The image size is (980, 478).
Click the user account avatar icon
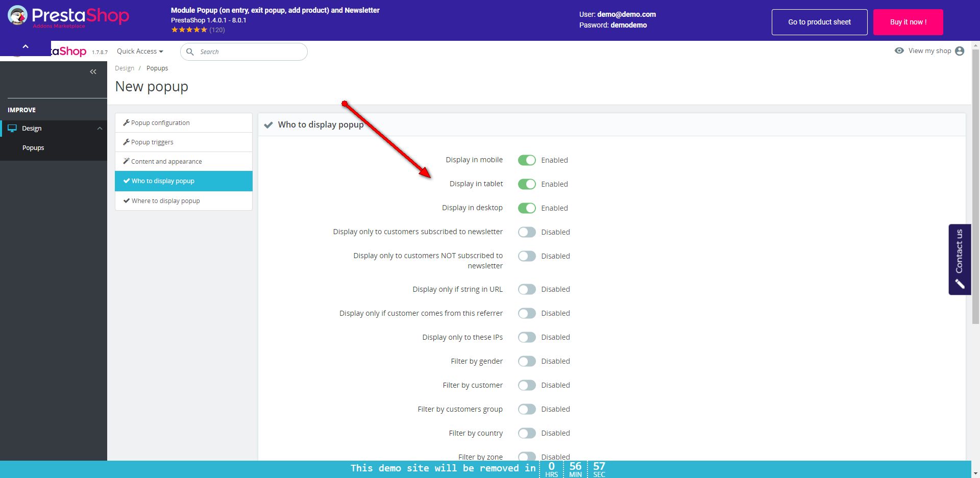pos(960,51)
